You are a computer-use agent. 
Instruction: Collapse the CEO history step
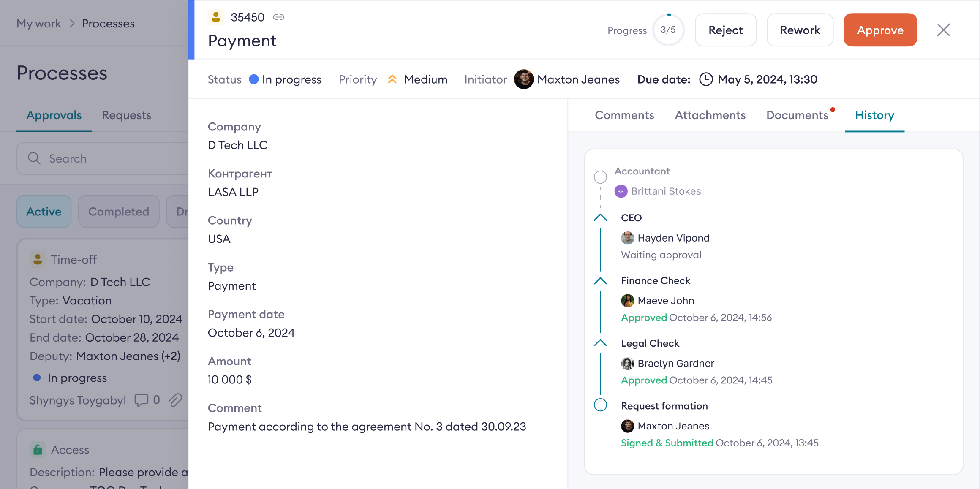coord(600,218)
